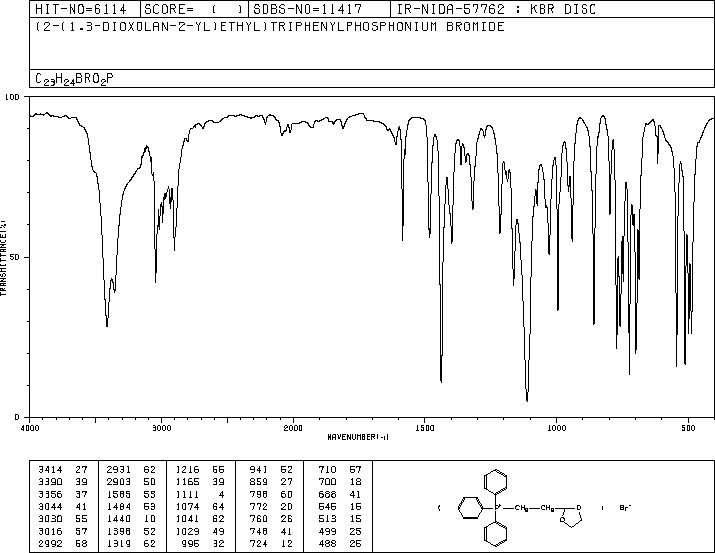Select the compound name Triphenylphosphonium Bromide line
This screenshot has height=553, width=715.
pyautogui.click(x=270, y=26)
